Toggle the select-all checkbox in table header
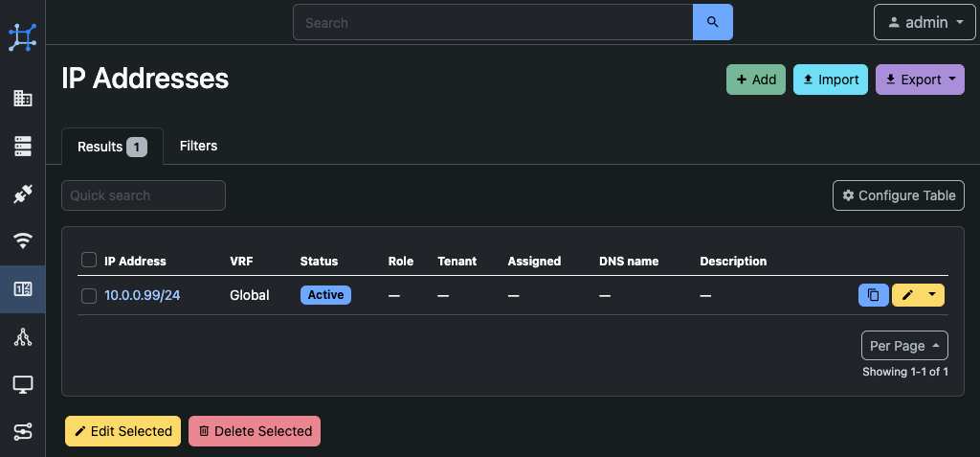This screenshot has height=457, width=980. click(x=89, y=260)
